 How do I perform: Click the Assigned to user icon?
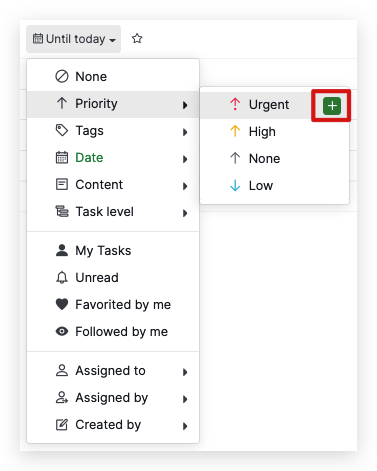(x=62, y=370)
